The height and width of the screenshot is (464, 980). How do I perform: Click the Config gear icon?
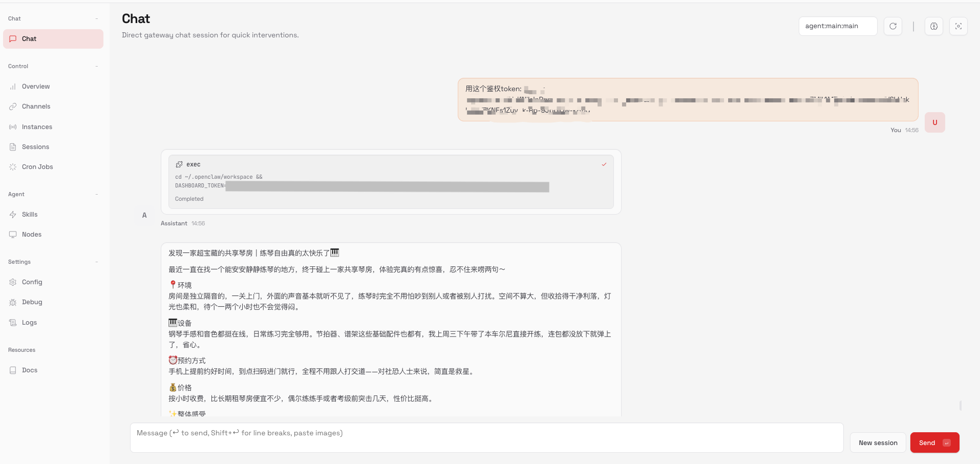coord(13,282)
